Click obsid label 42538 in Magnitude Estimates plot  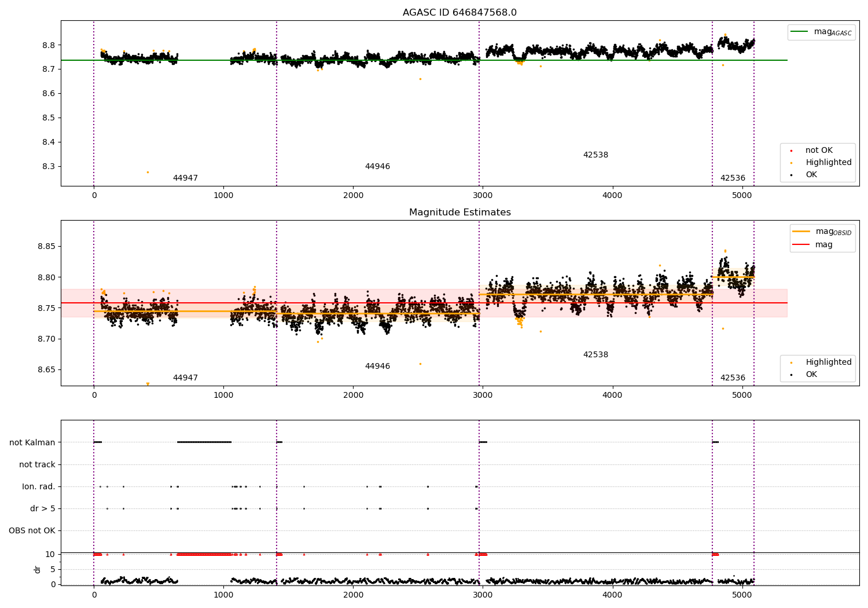pos(595,355)
